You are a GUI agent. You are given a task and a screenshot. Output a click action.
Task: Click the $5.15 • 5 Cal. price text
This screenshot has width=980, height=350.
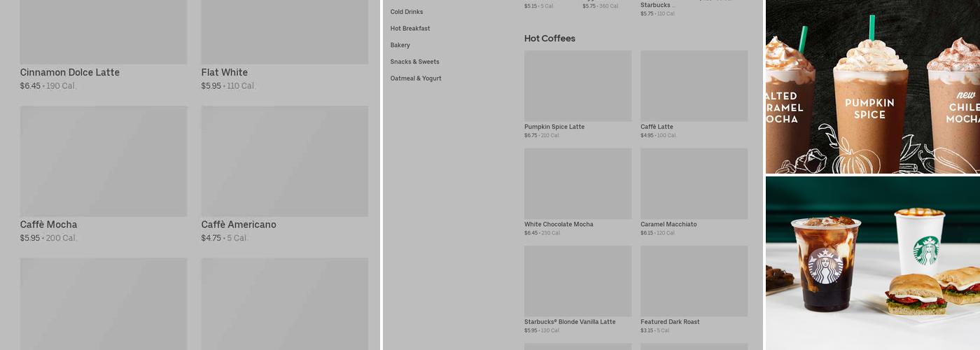point(539,6)
